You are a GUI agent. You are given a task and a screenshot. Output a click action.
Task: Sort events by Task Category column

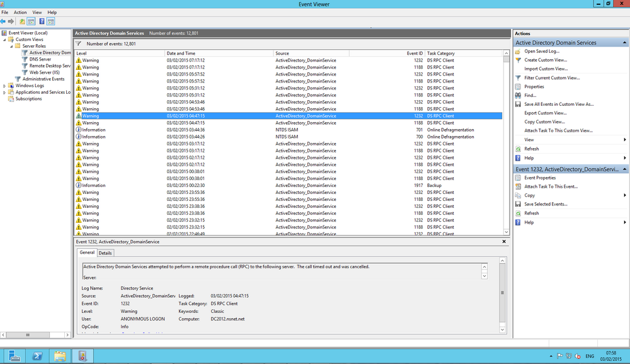click(x=463, y=53)
